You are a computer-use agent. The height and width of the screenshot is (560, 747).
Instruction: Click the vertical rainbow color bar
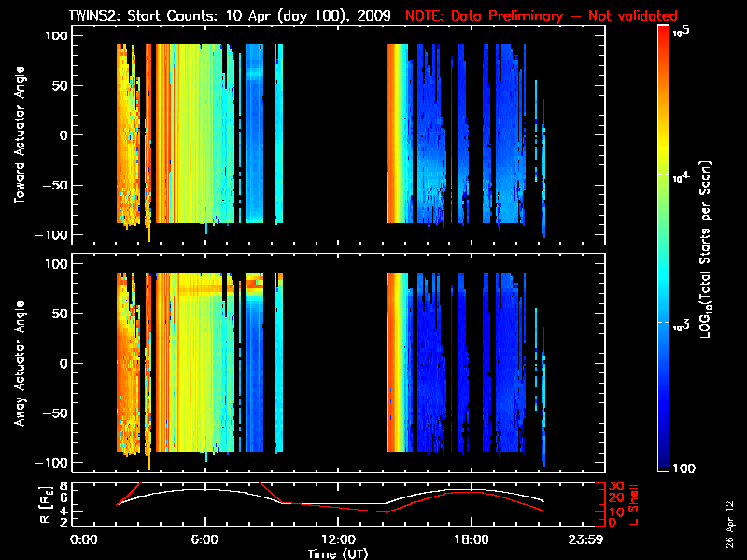click(x=664, y=250)
